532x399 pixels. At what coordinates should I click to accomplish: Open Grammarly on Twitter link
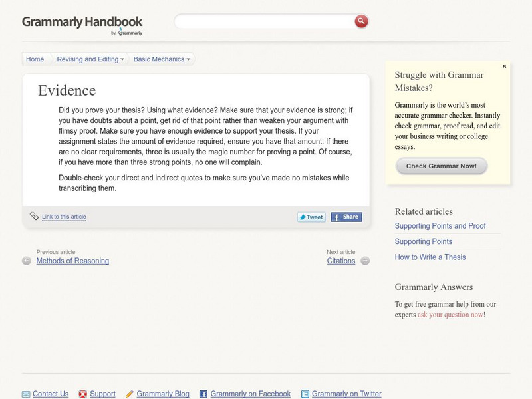pyautogui.click(x=346, y=394)
